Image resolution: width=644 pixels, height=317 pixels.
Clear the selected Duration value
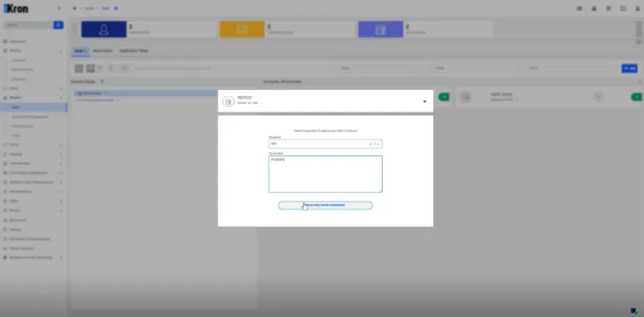370,144
